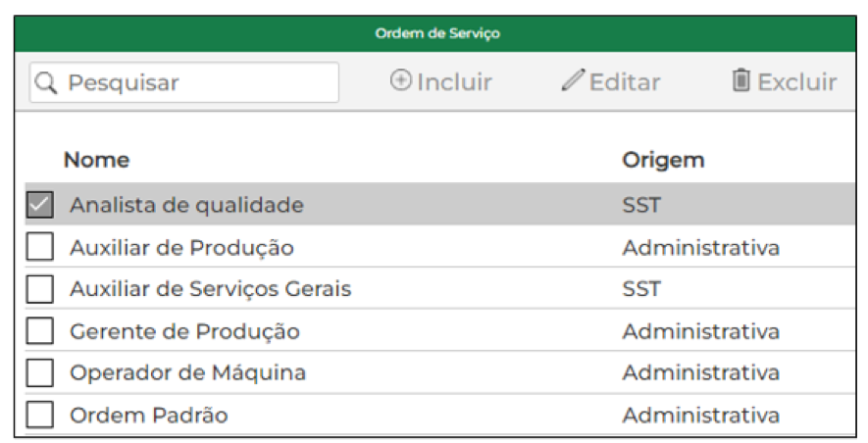Click the plus circle Incluir icon
868x443 pixels.
click(401, 80)
